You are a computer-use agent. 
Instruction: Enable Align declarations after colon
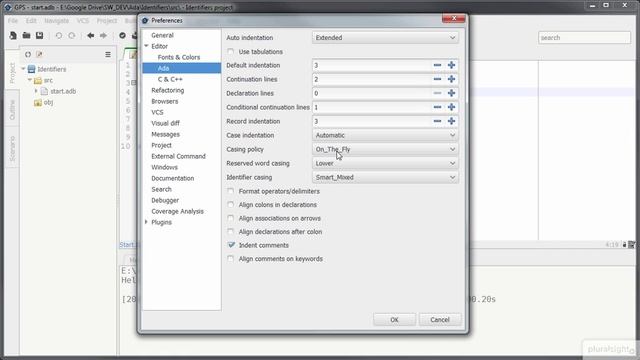point(231,232)
